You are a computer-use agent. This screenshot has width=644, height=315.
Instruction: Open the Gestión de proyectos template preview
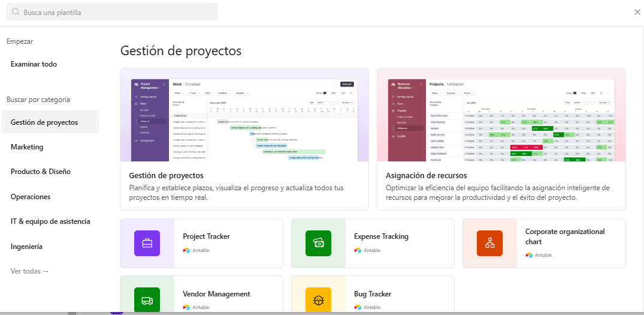(244, 139)
